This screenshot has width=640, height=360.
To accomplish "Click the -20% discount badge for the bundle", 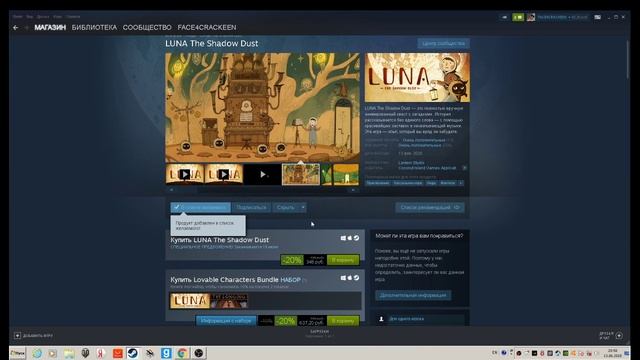I will (286, 321).
